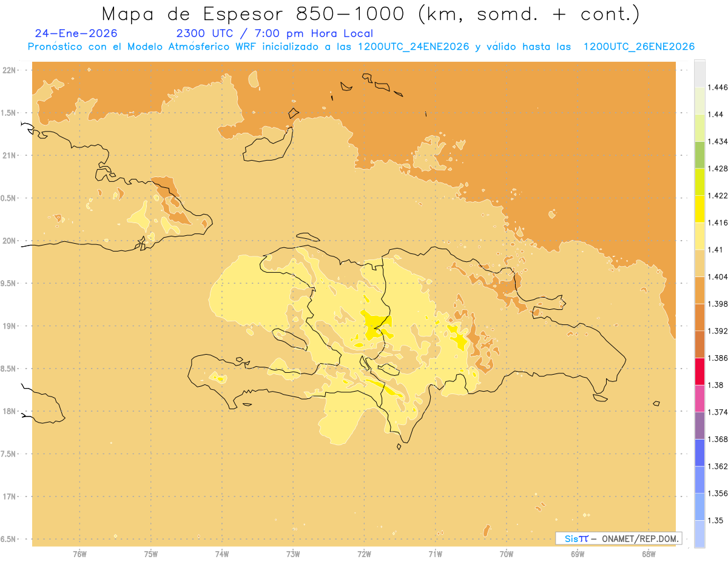This screenshot has width=728, height=562.
Task: Click the colorbar value '1.374'
Action: [718, 412]
